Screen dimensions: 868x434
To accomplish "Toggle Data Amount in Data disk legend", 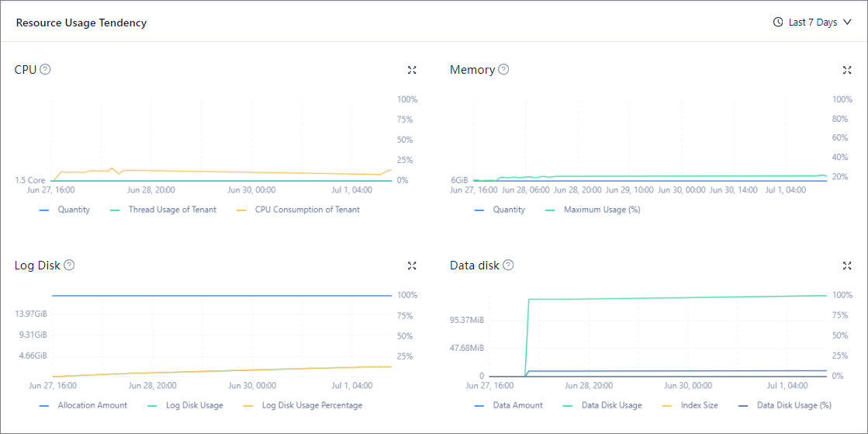I will [517, 405].
